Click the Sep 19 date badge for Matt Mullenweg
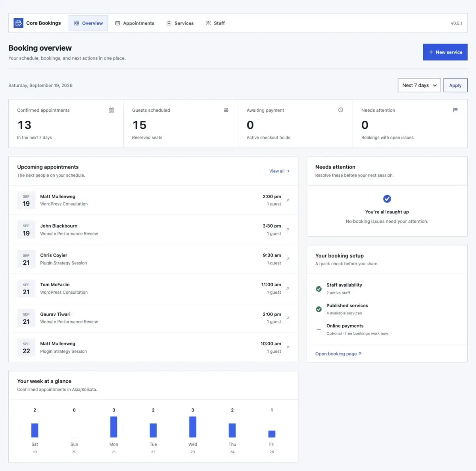476x471 pixels. point(26,200)
